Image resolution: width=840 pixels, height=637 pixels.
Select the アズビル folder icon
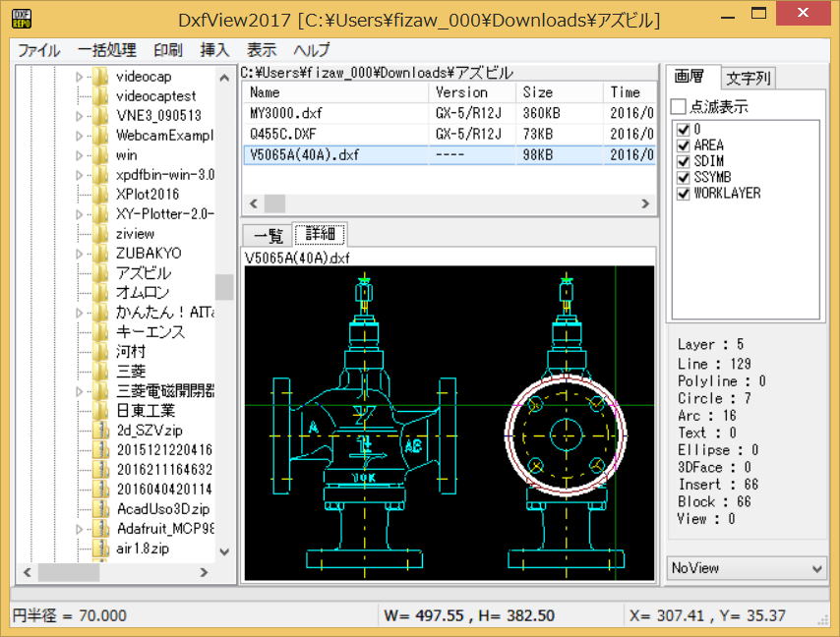(100, 273)
